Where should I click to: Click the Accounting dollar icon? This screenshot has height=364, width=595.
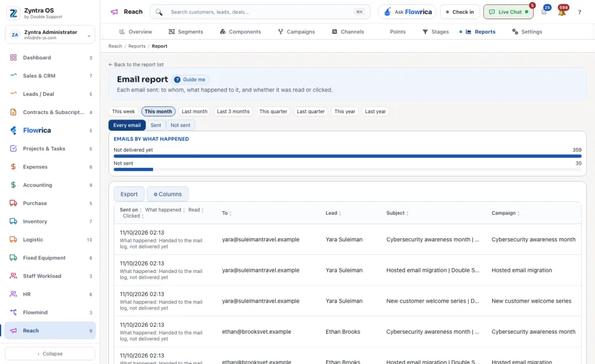[13, 185]
